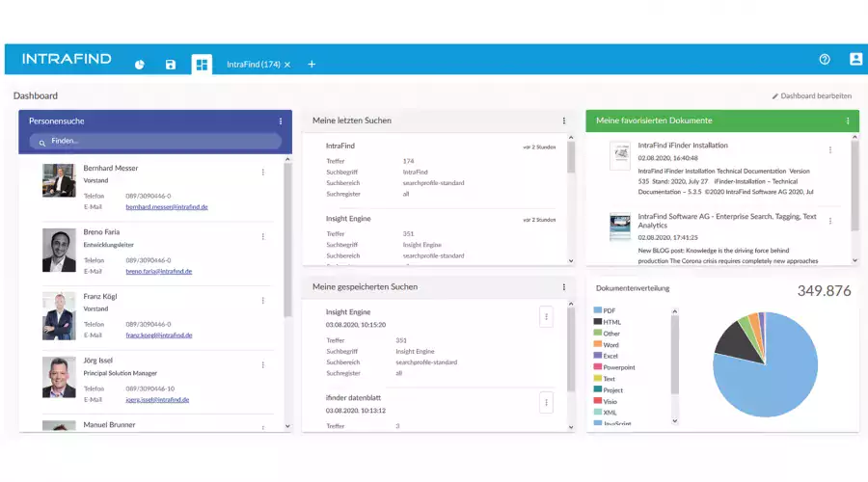This screenshot has width=868, height=482.
Task: Open options menu for Bernhard Messer
Action: pyautogui.click(x=263, y=173)
